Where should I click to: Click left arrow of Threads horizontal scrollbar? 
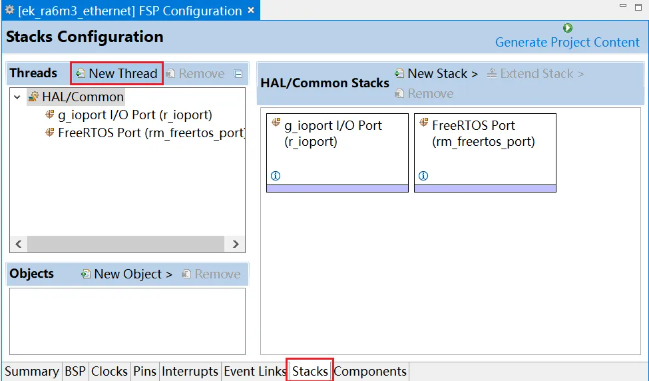tap(19, 244)
